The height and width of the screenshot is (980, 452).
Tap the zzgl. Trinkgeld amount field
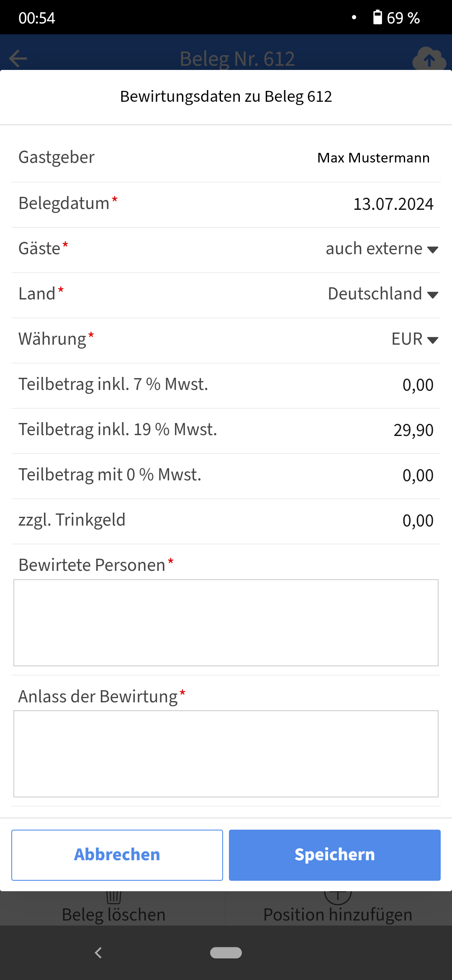point(417,521)
